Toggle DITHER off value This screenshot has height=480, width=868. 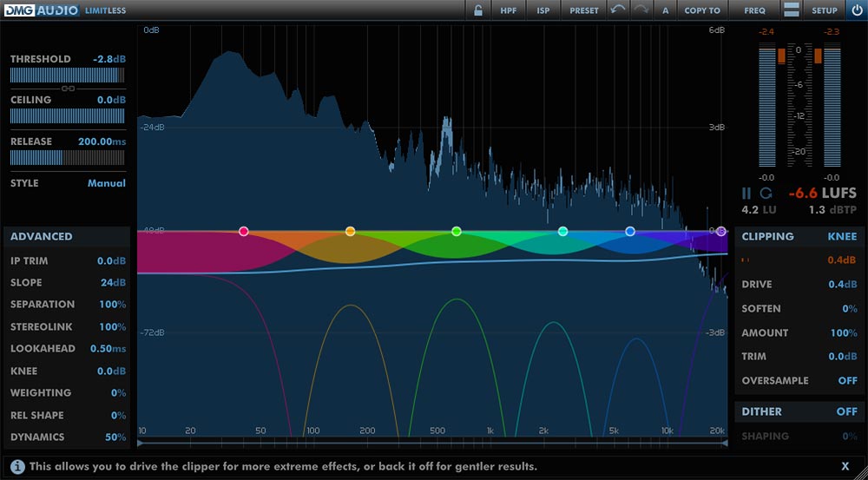tap(846, 411)
